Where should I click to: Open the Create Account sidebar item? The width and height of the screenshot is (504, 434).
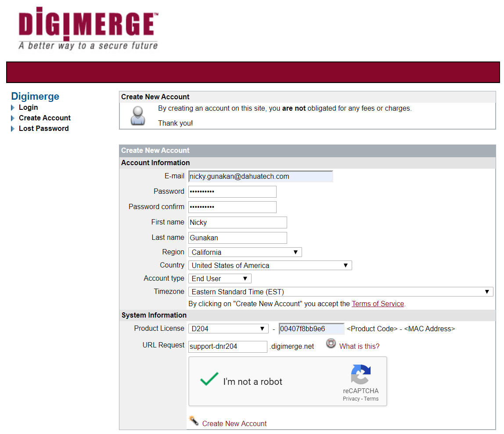click(45, 118)
